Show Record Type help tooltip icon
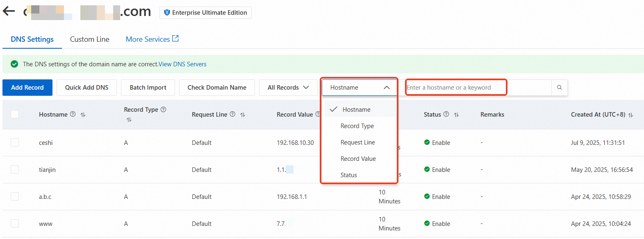The width and height of the screenshot is (644, 239). (163, 109)
